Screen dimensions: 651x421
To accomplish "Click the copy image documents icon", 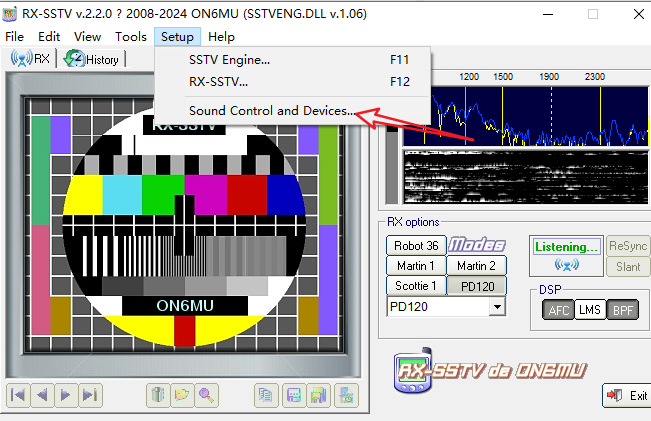I will [x=266, y=395].
